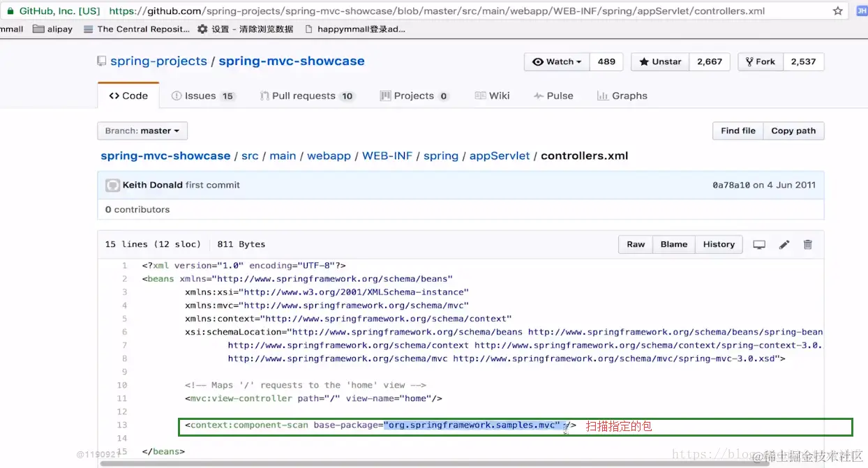
Task: Go to spring-mvc-showcase breadcrumb root
Action: (165, 156)
